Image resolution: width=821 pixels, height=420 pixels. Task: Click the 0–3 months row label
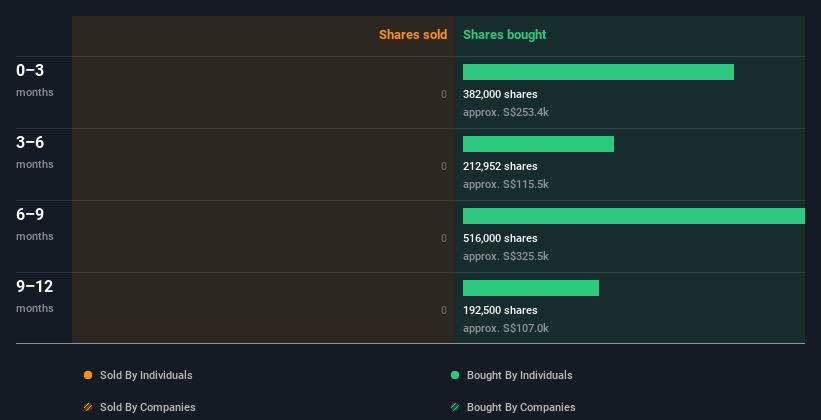[x=35, y=80]
